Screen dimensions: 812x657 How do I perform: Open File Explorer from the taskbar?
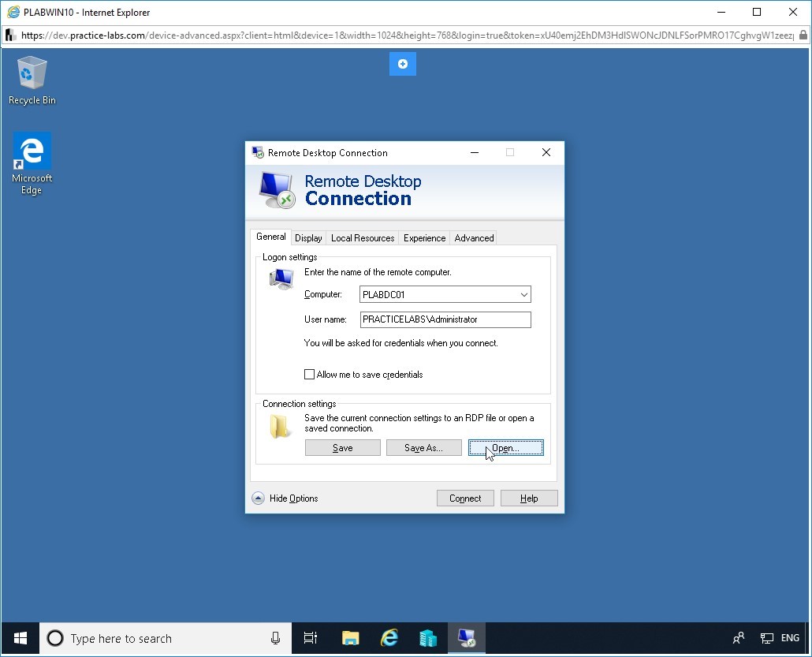(x=351, y=638)
